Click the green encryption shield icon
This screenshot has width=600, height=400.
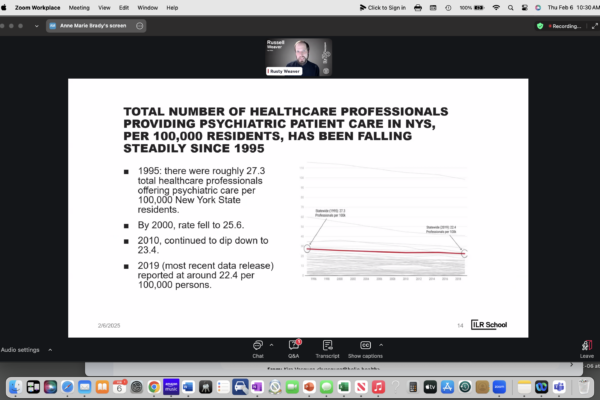point(540,26)
